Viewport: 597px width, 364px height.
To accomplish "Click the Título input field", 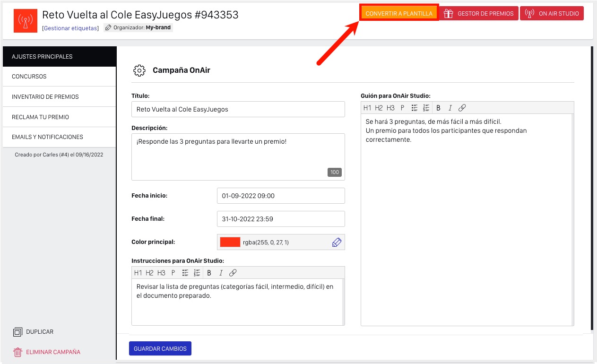I will [238, 109].
